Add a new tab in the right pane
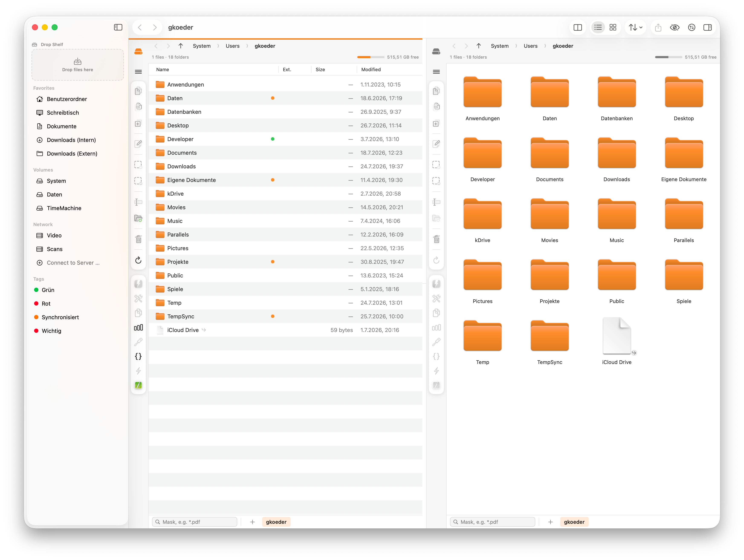The image size is (744, 560). (550, 522)
